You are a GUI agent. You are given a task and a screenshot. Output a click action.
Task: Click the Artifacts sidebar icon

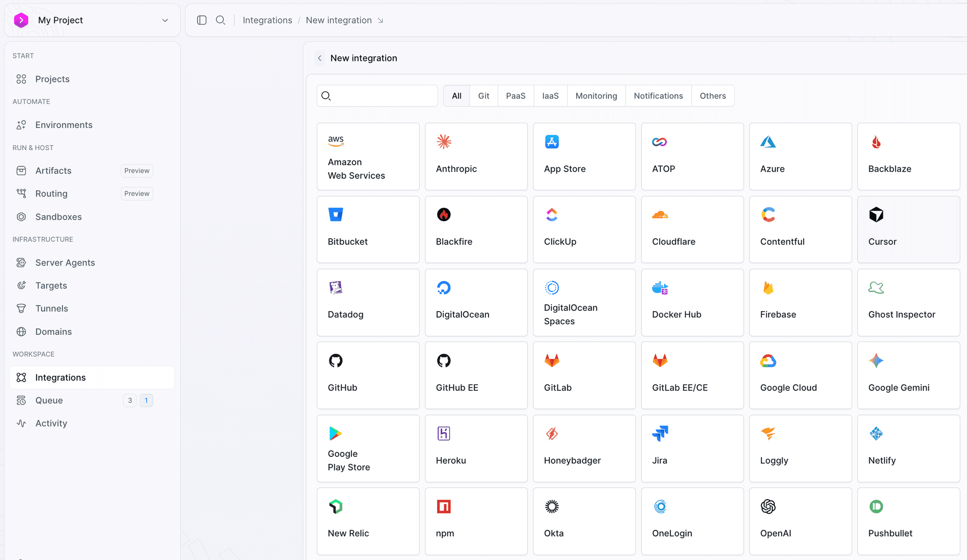21,171
